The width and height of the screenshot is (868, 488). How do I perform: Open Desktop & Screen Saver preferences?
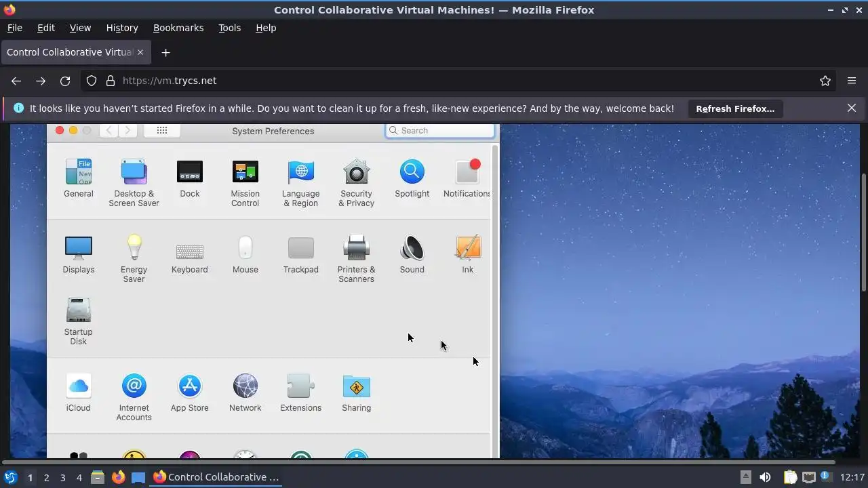click(134, 183)
